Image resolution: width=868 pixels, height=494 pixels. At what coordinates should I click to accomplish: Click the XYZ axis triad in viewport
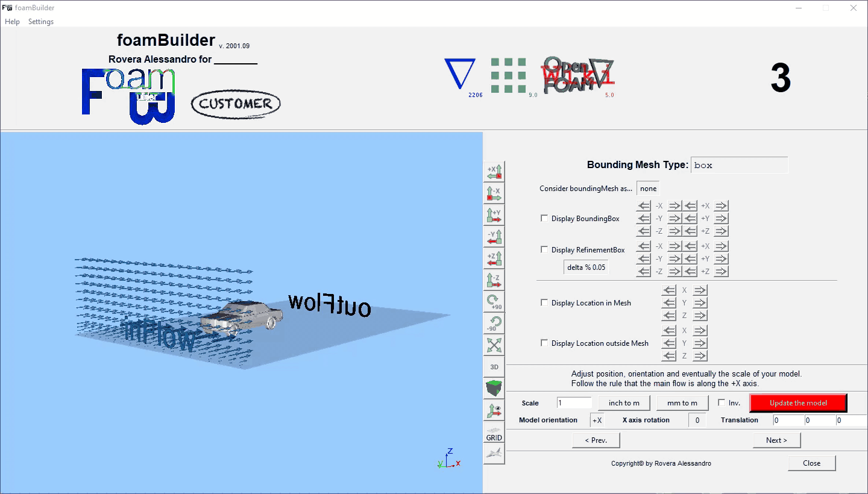(x=448, y=458)
